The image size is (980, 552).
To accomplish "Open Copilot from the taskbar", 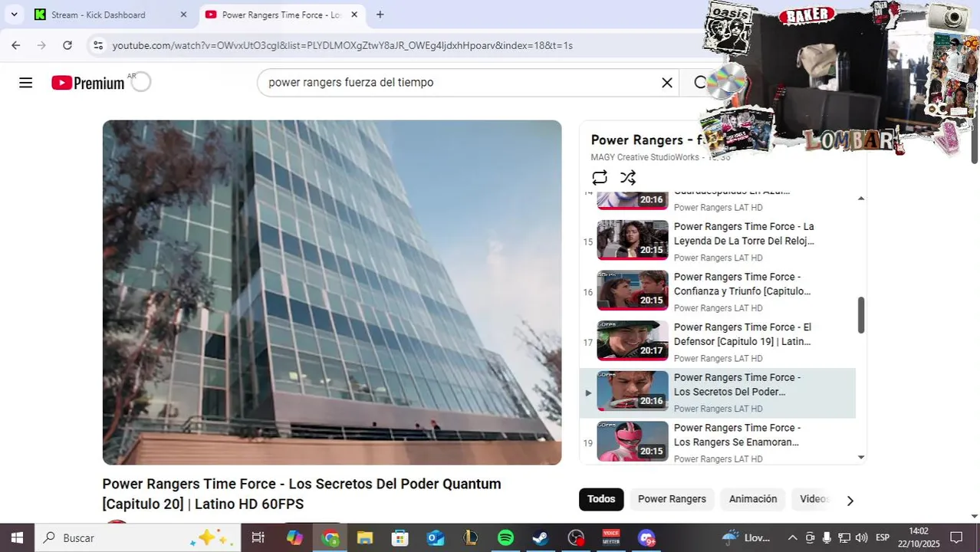I will coord(294,537).
